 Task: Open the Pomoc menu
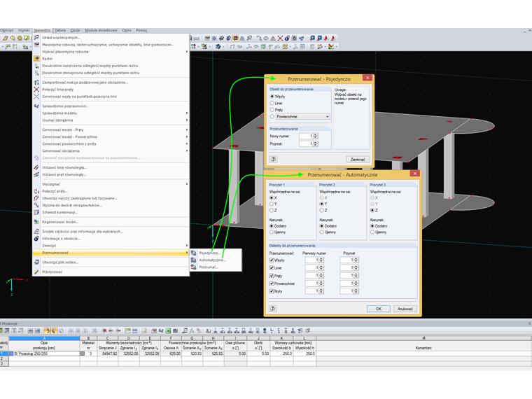click(141, 30)
